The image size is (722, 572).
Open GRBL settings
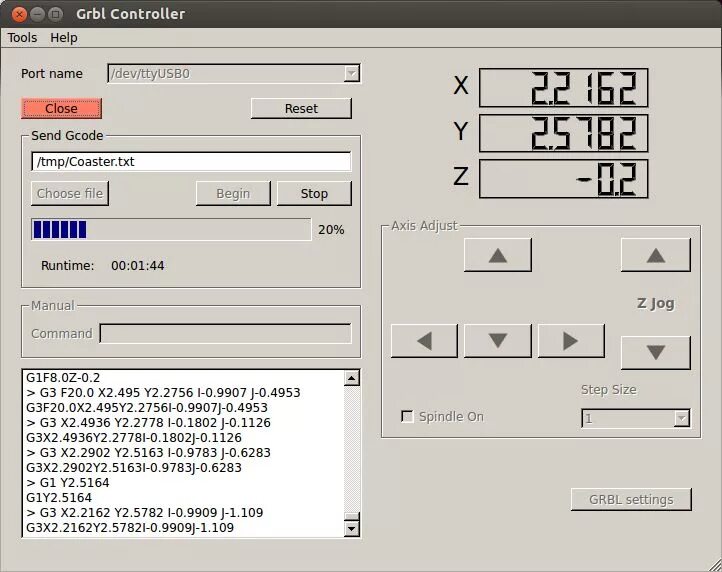631,499
